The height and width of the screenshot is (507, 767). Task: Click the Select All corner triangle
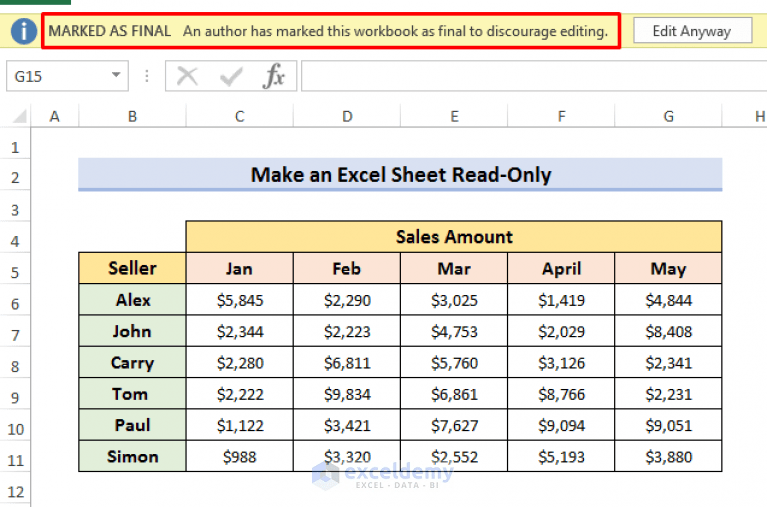(18, 116)
